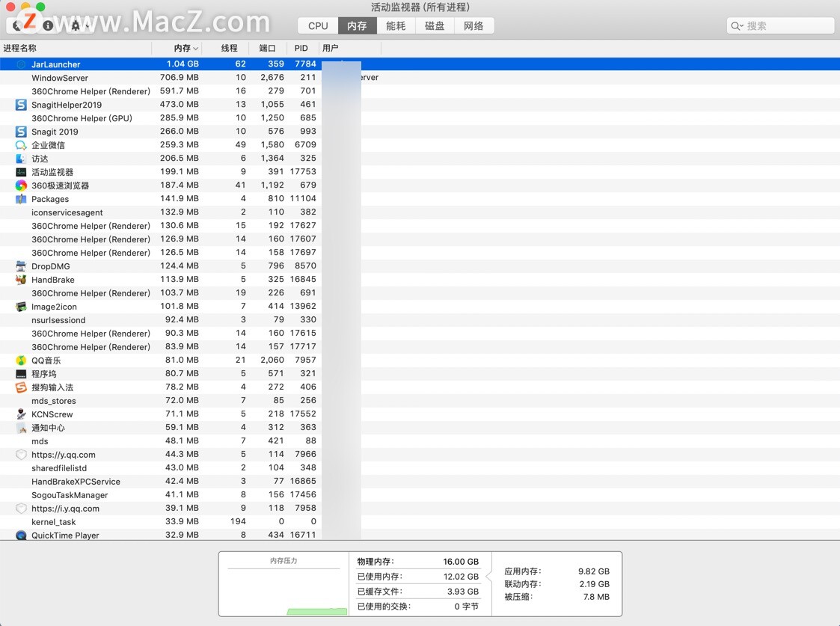
Task: Click the 物理内存 16.00 GB entry
Action: pos(418,562)
